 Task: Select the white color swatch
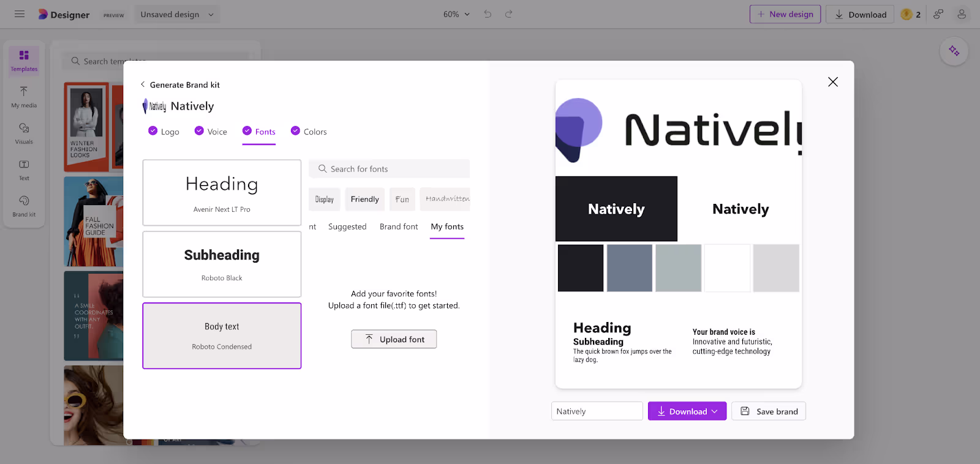(727, 268)
